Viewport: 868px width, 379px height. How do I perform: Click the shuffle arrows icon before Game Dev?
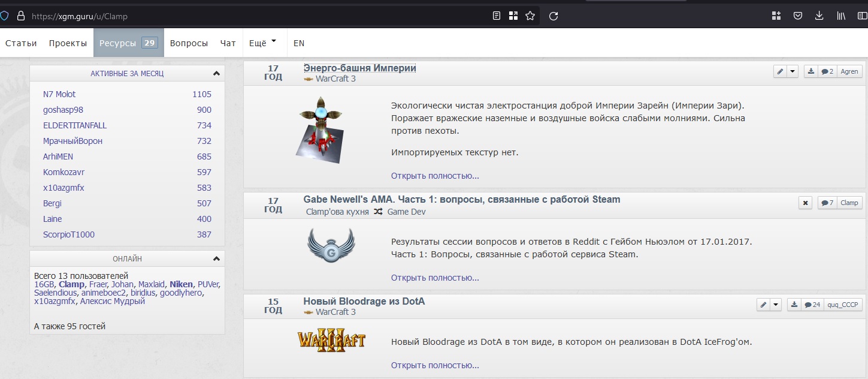378,212
